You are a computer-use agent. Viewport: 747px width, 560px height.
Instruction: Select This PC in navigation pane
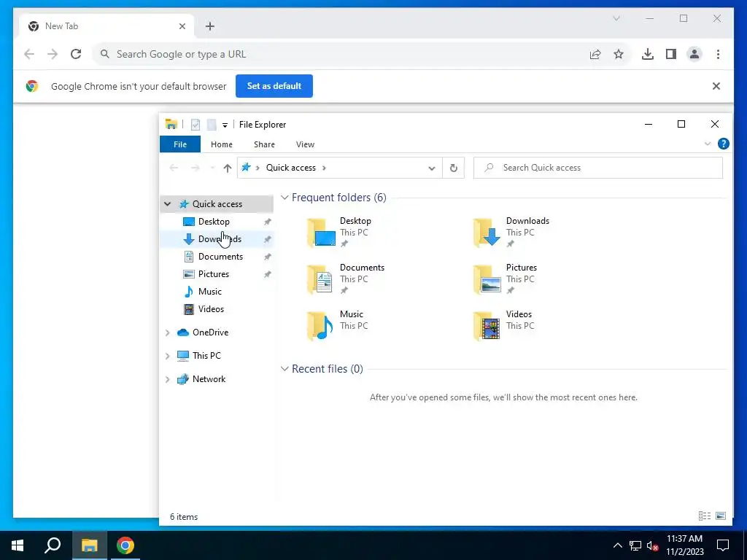(206, 356)
